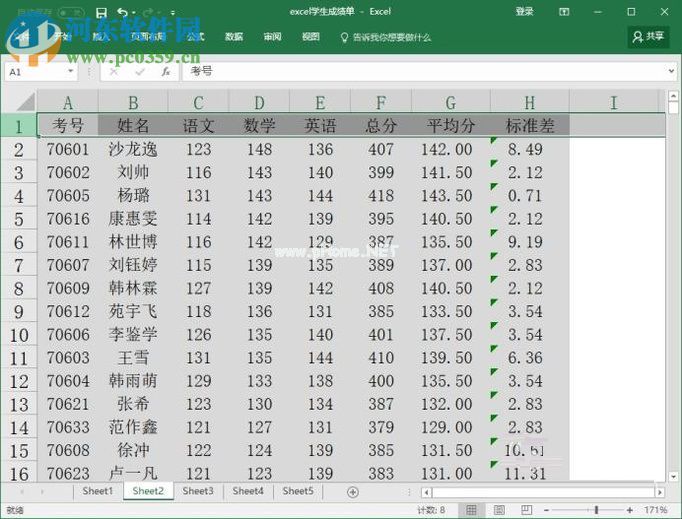Select row 8 header
682x519 pixels.
click(19, 288)
